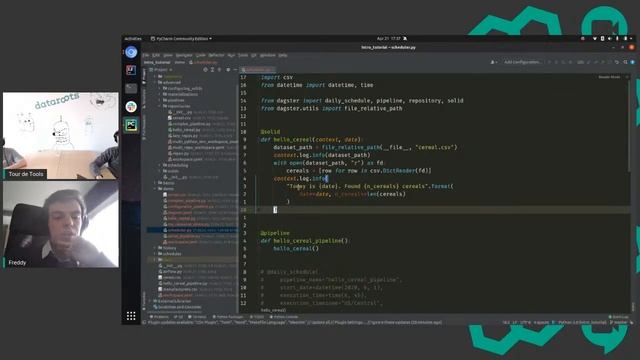Click Select Opened File target icon
Screen dimensions: 640x360
[205, 70]
